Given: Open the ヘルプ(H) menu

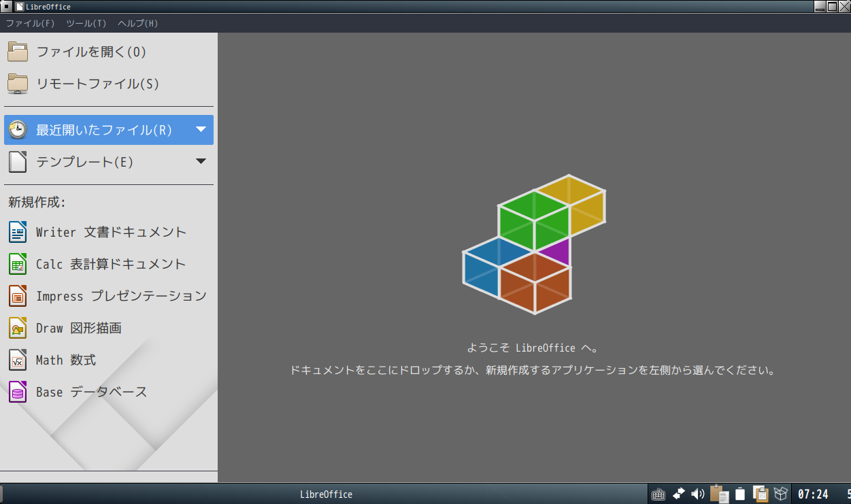Looking at the screenshot, I should click(x=138, y=23).
